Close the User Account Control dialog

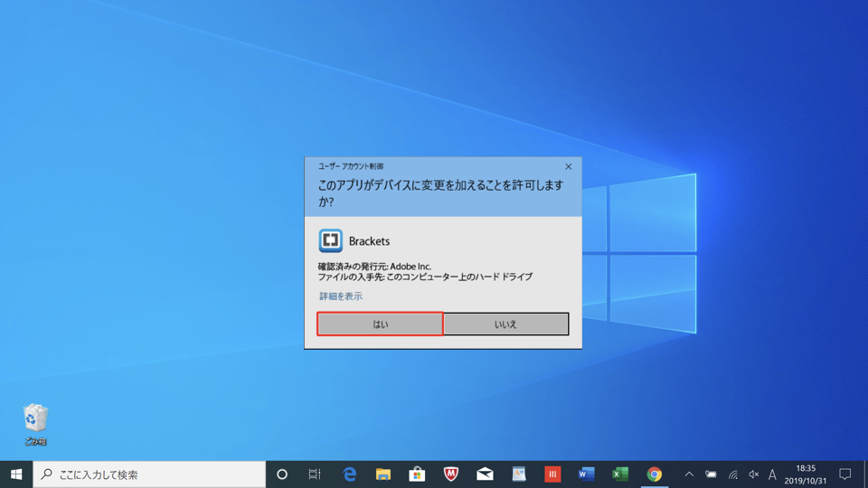pyautogui.click(x=568, y=166)
